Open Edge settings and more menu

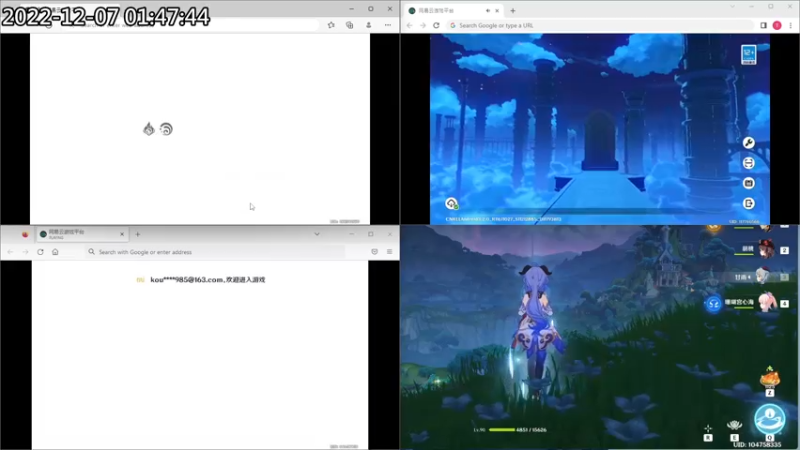tap(388, 25)
